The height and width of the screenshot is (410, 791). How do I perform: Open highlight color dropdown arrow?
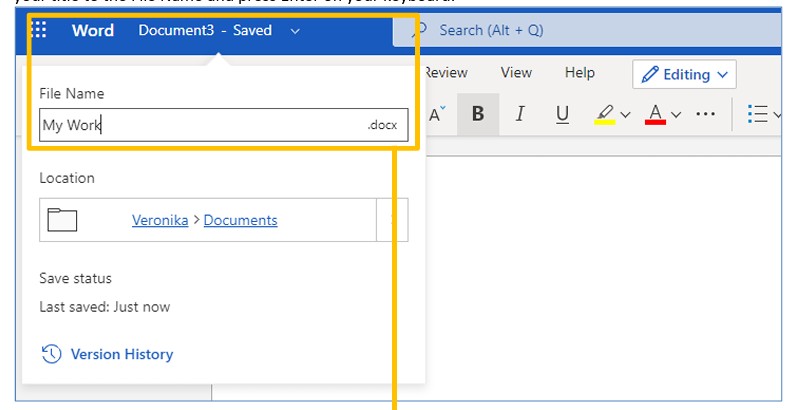click(x=626, y=115)
